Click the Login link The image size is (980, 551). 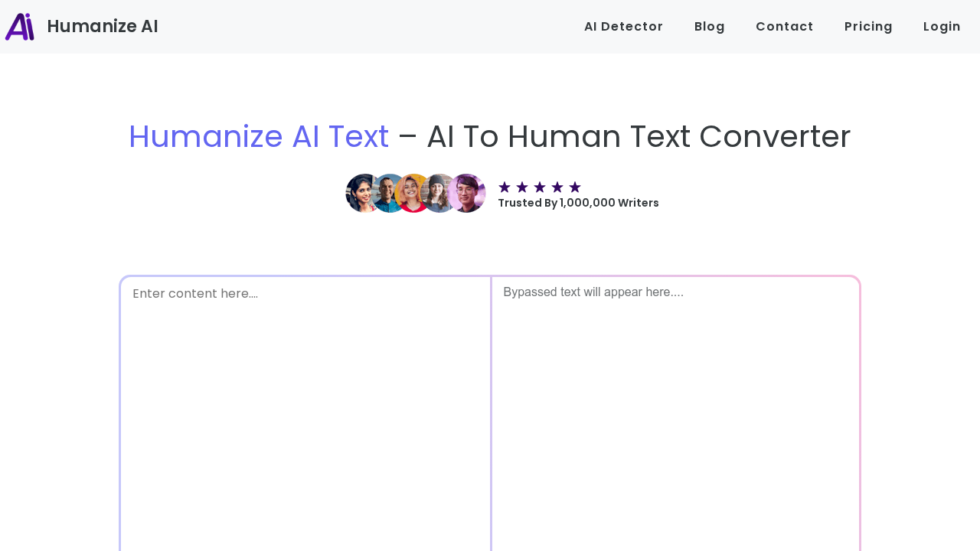pos(942,25)
